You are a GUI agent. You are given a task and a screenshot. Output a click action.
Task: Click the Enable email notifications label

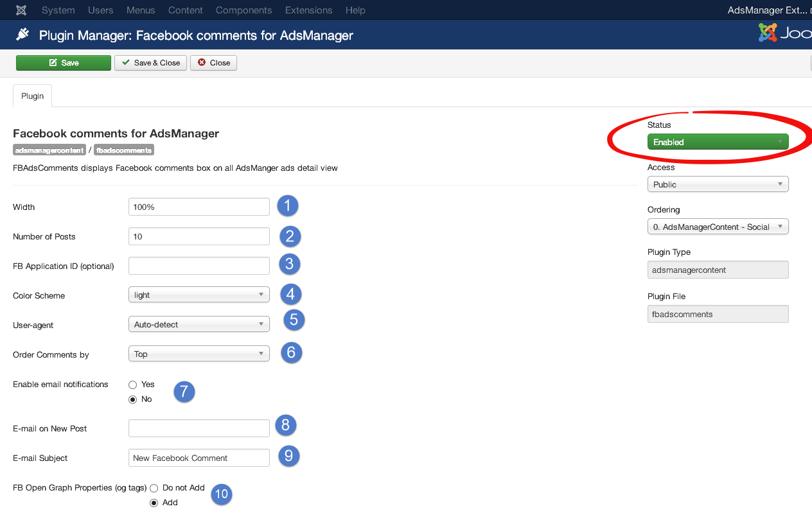(x=60, y=385)
